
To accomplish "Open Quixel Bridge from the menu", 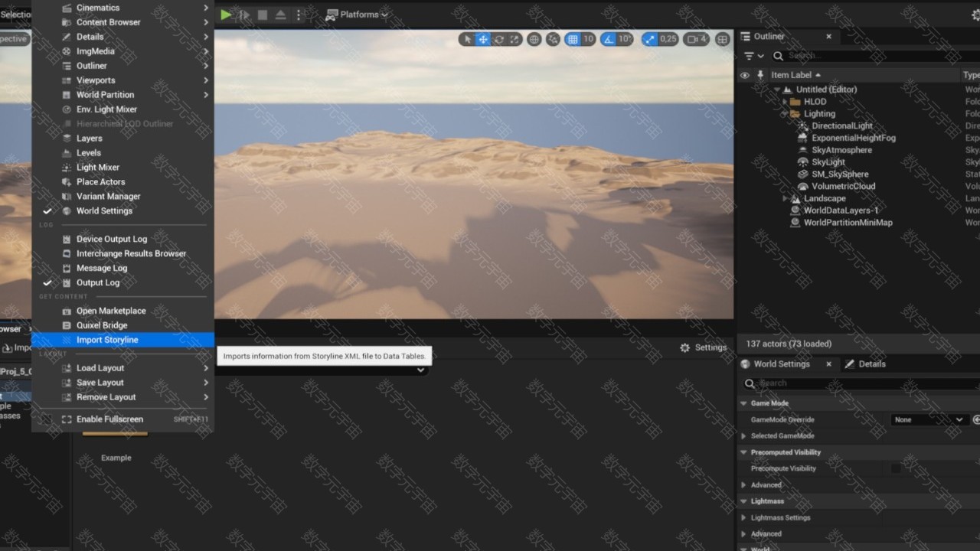I will point(102,325).
